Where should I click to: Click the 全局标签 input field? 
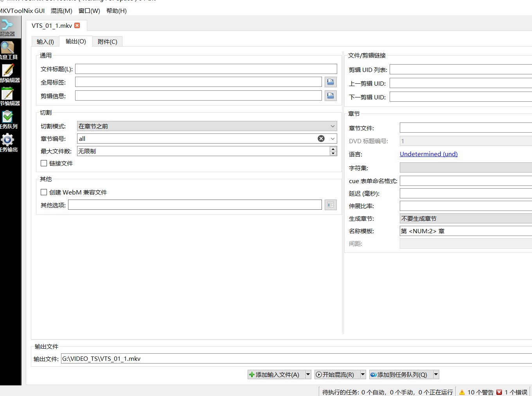[198, 82]
